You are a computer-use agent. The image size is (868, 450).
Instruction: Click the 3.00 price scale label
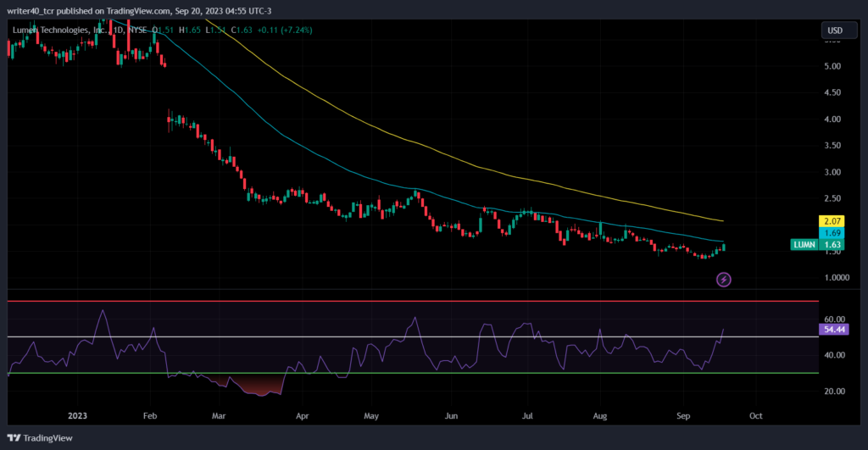pos(832,172)
